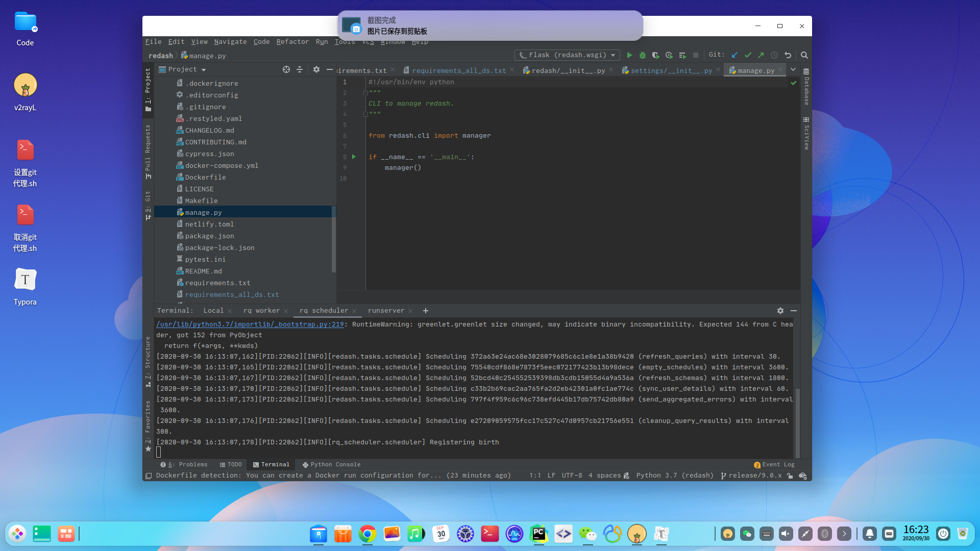Image resolution: width=980 pixels, height=551 pixels.
Task: Click the stop process square icon
Action: click(x=695, y=55)
